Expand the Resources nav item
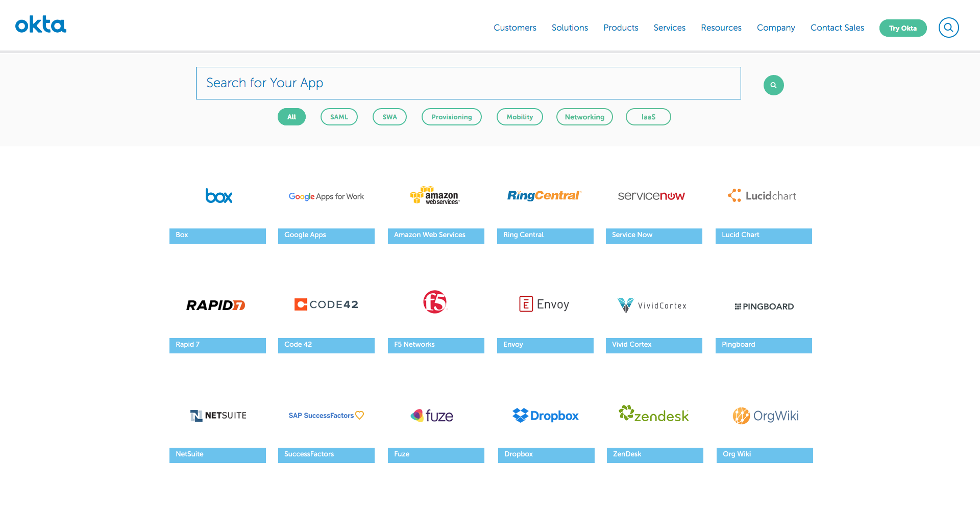The height and width of the screenshot is (513, 980). coord(721,28)
